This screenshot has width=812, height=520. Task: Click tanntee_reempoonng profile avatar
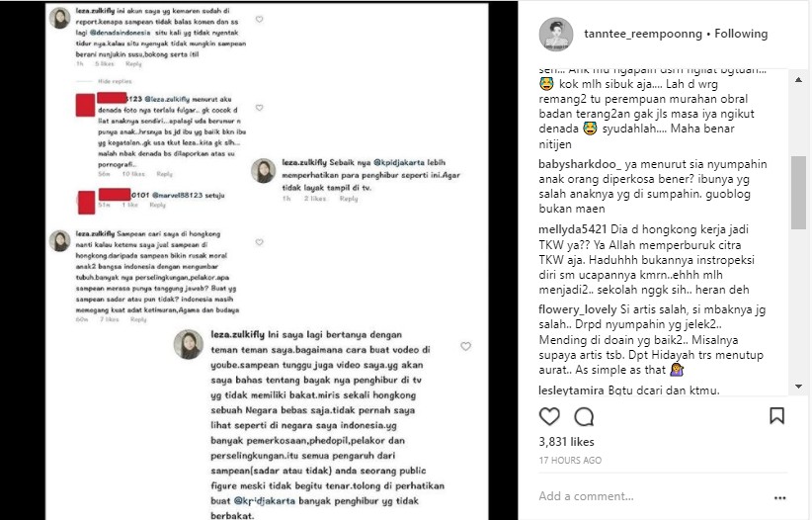[556, 35]
